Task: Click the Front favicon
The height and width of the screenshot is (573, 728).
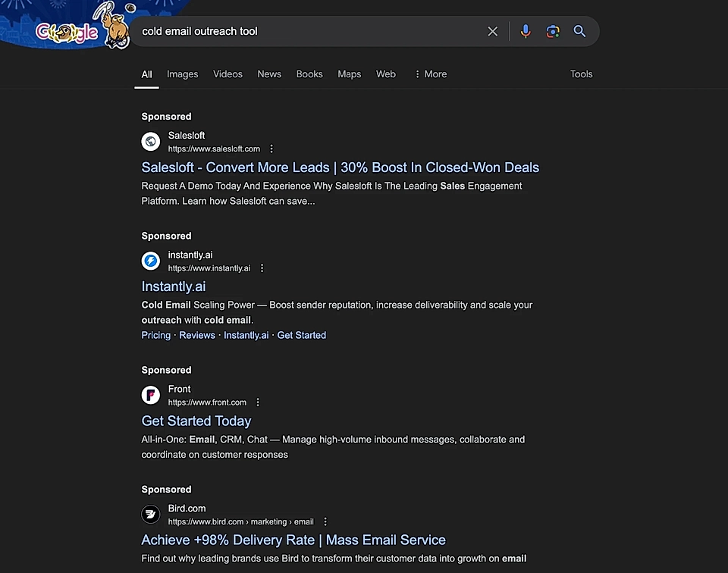Action: [150, 394]
